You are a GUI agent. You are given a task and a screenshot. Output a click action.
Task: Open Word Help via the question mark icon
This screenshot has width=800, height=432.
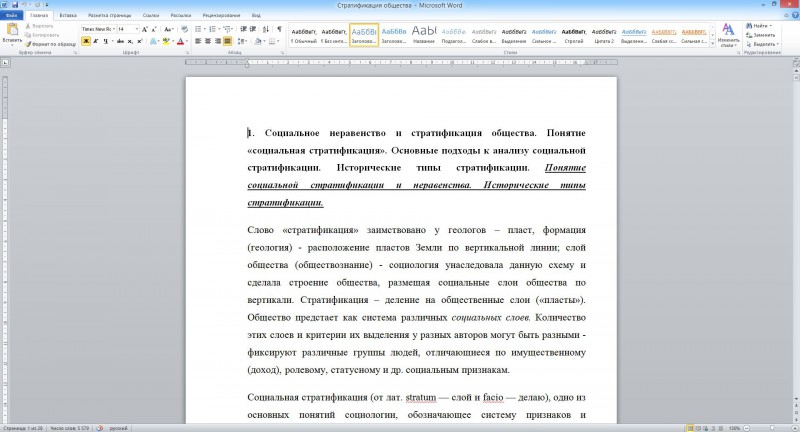795,15
